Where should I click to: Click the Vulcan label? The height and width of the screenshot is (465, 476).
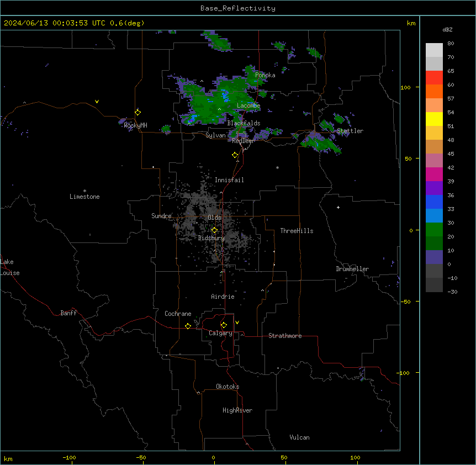(x=299, y=437)
